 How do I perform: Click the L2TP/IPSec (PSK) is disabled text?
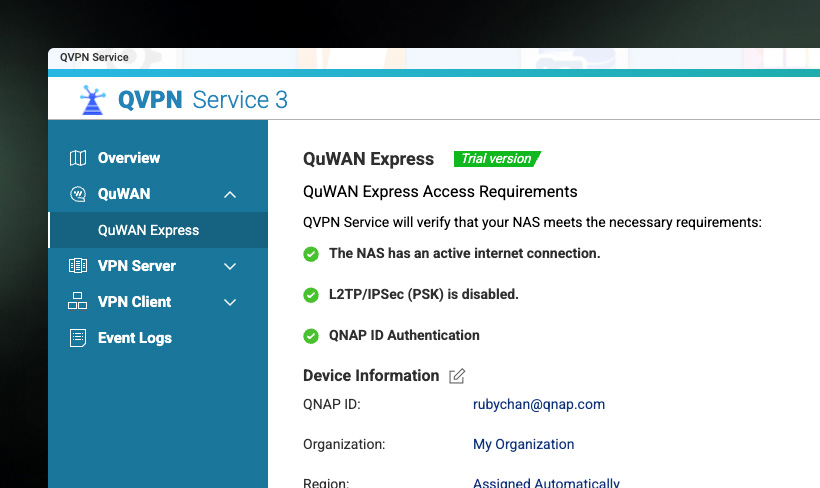tap(424, 294)
